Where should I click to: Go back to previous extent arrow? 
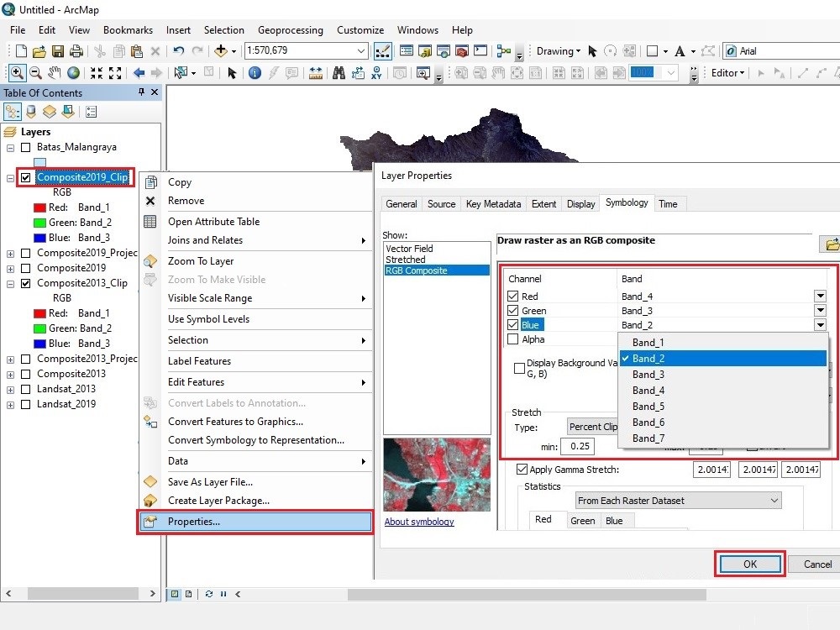point(139,72)
